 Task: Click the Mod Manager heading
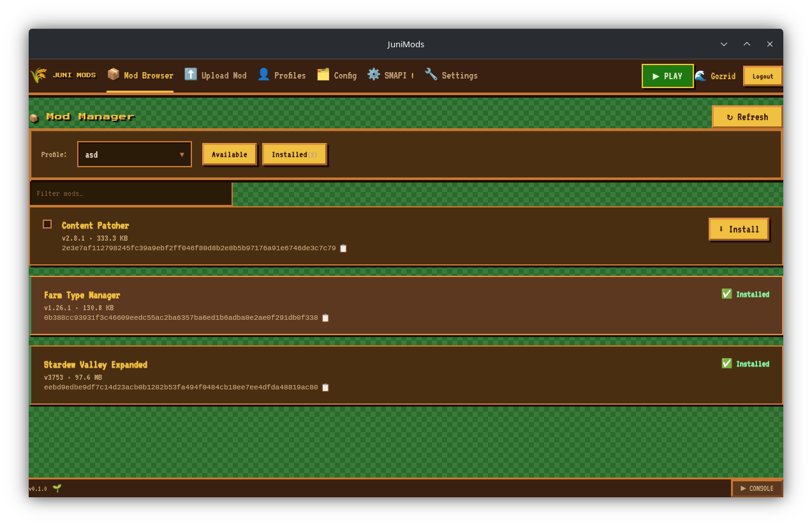point(90,116)
